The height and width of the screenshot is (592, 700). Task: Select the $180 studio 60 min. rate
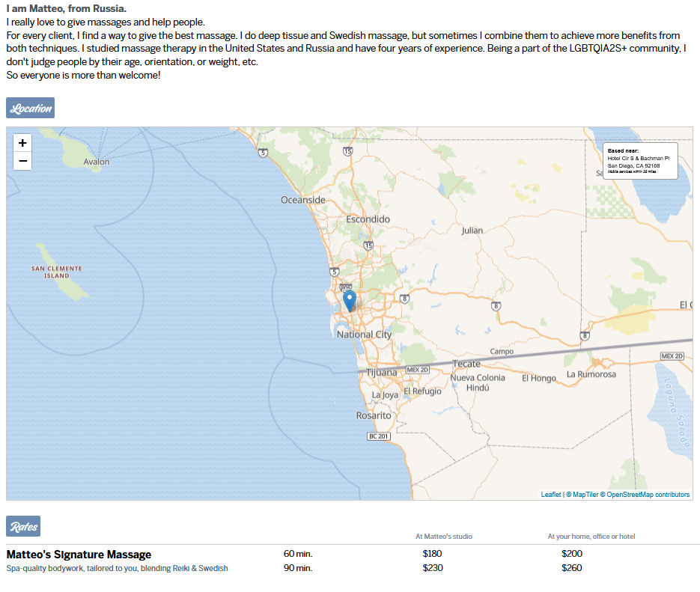coord(433,554)
